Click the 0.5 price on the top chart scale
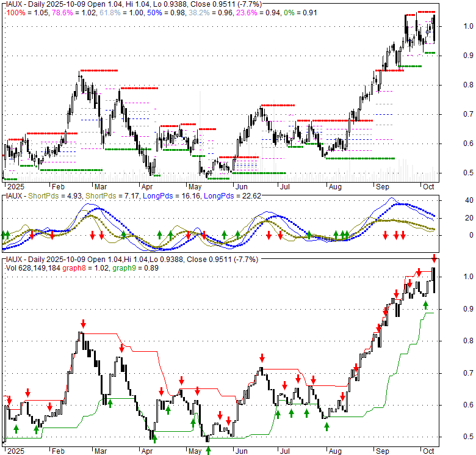The width and height of the screenshot is (476, 455). click(x=469, y=173)
